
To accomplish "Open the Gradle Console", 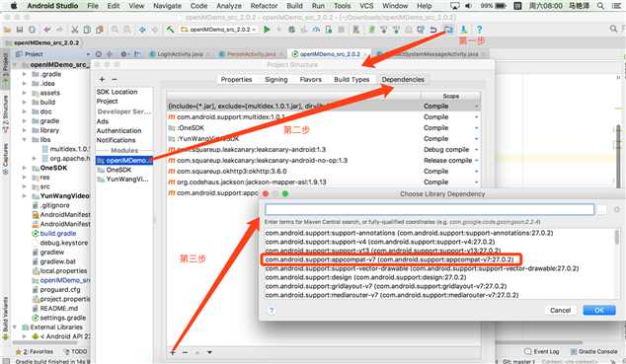I will click(x=594, y=351).
